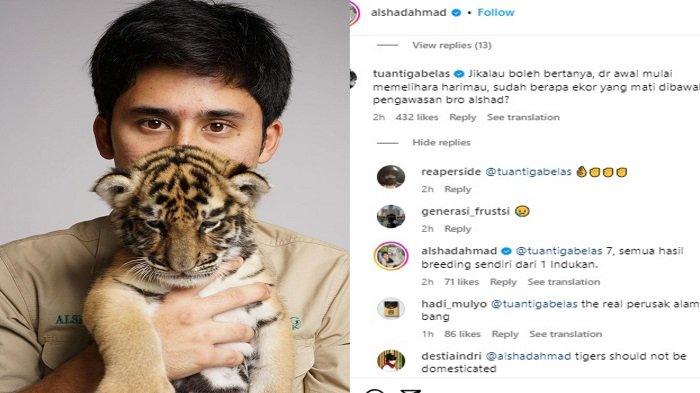Viewport: 700px width, 393px height.
Task: View the 86 likes on hadi_mulyo's reply
Action: 462,334
